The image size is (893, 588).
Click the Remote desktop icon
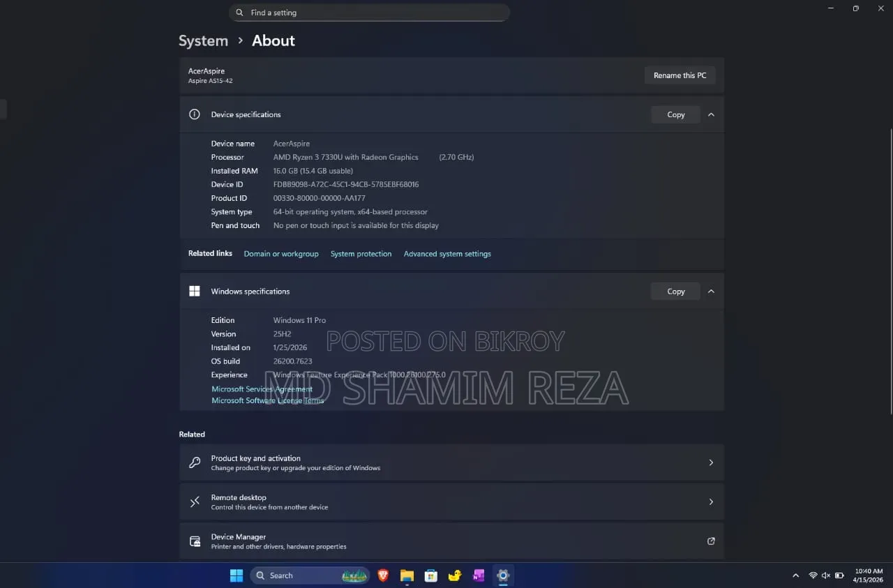195,502
